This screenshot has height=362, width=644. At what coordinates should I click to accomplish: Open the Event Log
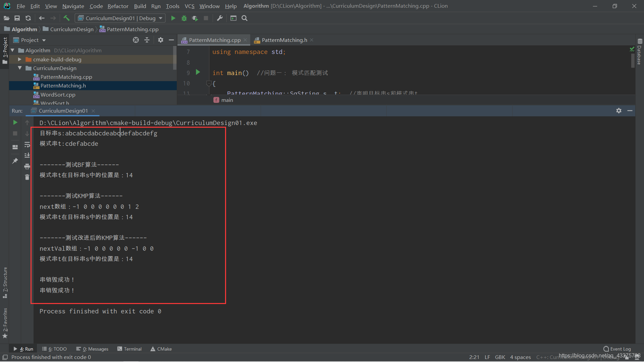617,349
